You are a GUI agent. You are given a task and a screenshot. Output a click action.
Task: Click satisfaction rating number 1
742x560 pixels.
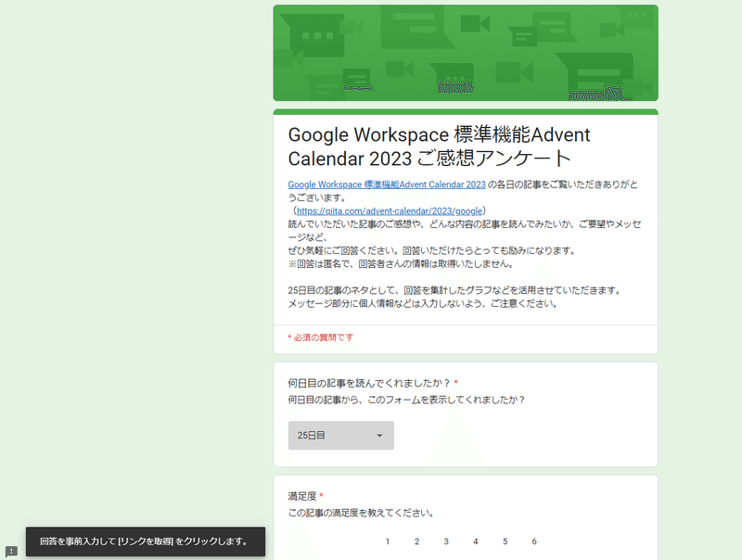(x=388, y=541)
